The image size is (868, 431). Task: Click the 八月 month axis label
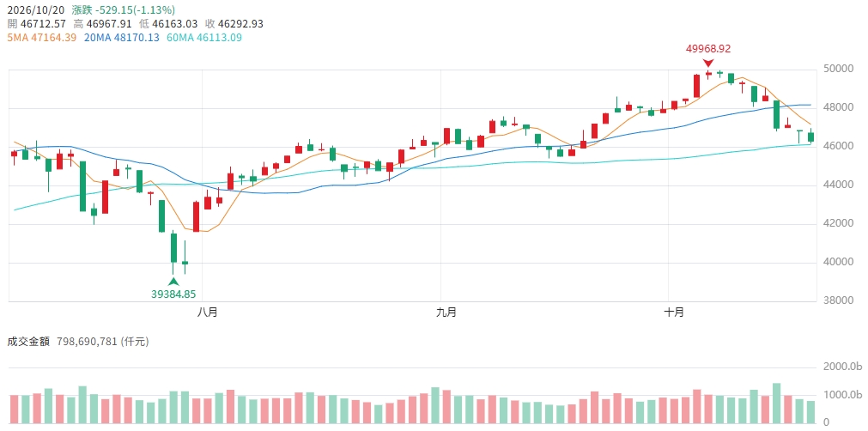207,313
